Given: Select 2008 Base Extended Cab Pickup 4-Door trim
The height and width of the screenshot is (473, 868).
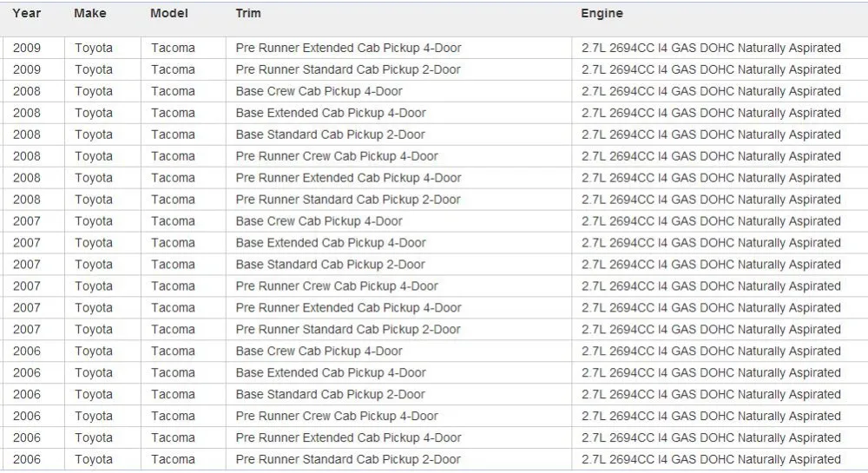Looking at the screenshot, I should point(331,113).
